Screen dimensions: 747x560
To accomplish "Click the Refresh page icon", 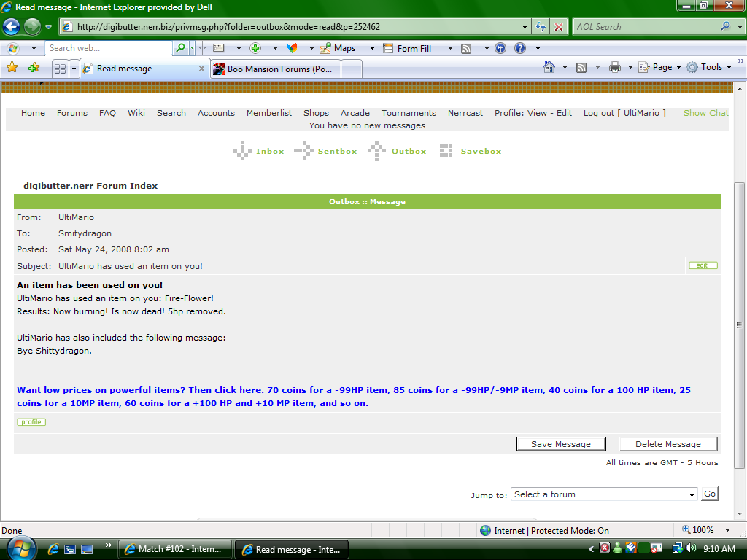I will [x=541, y=27].
